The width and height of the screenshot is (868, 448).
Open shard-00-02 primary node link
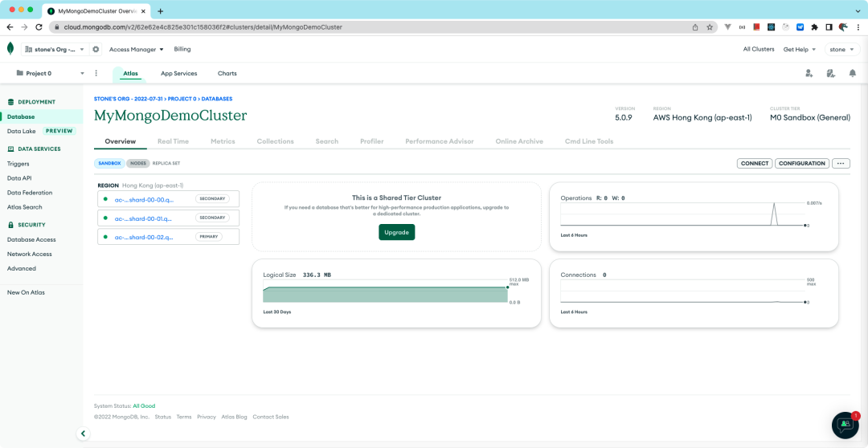(144, 237)
